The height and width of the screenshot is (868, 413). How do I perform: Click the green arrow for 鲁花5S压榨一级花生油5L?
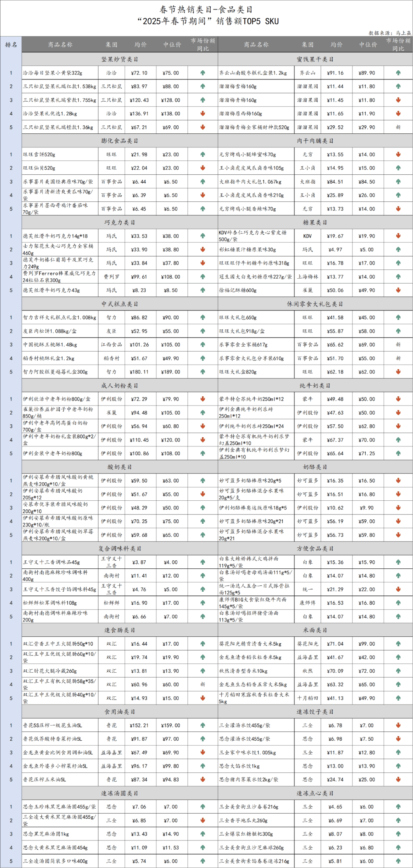[203, 725]
